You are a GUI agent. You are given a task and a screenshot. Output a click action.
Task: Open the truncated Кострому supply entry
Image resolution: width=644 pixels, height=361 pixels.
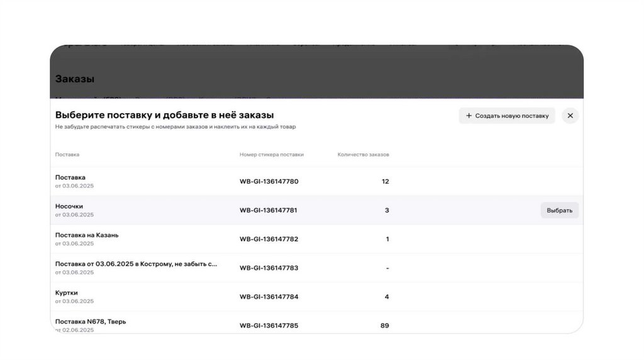coord(136,264)
